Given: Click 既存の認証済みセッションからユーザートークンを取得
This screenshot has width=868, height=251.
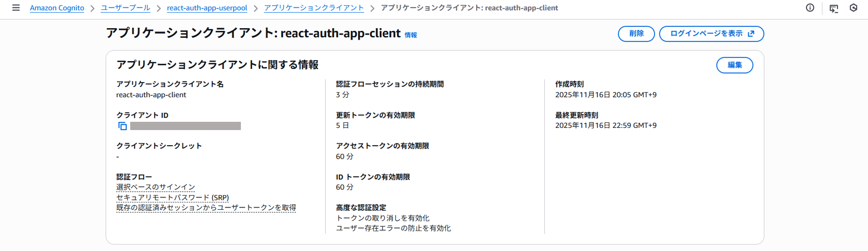Looking at the screenshot, I should [x=206, y=208].
